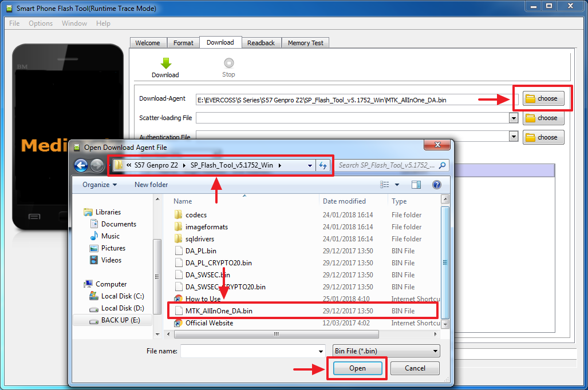The height and width of the screenshot is (390, 588).
Task: Toggle the preview pane icon
Action: coord(416,185)
